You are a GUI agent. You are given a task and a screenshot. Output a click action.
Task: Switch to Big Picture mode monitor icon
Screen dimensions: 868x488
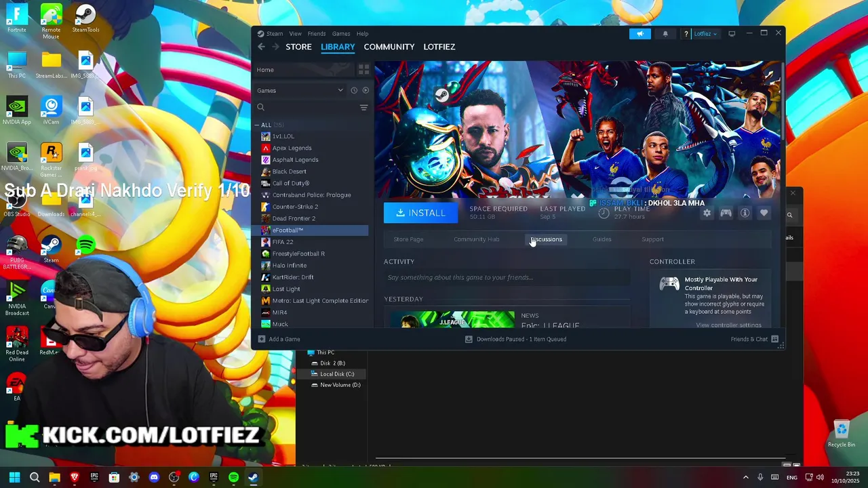[x=732, y=34]
